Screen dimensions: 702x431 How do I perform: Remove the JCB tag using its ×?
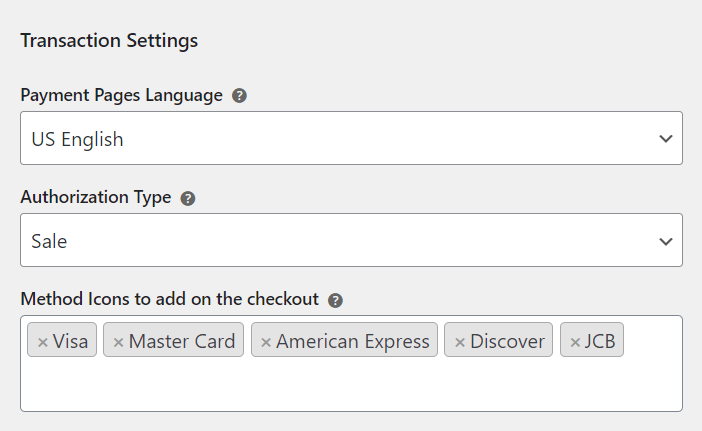pos(575,342)
